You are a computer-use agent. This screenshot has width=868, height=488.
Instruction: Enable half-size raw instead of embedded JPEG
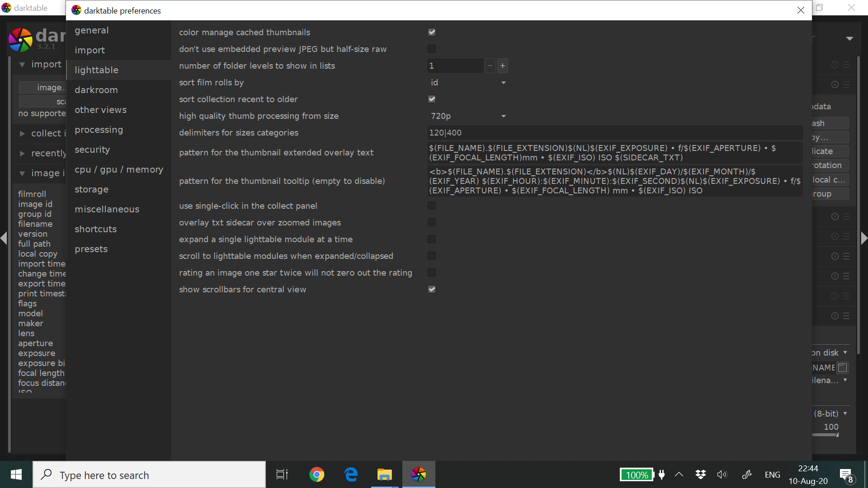tap(432, 49)
